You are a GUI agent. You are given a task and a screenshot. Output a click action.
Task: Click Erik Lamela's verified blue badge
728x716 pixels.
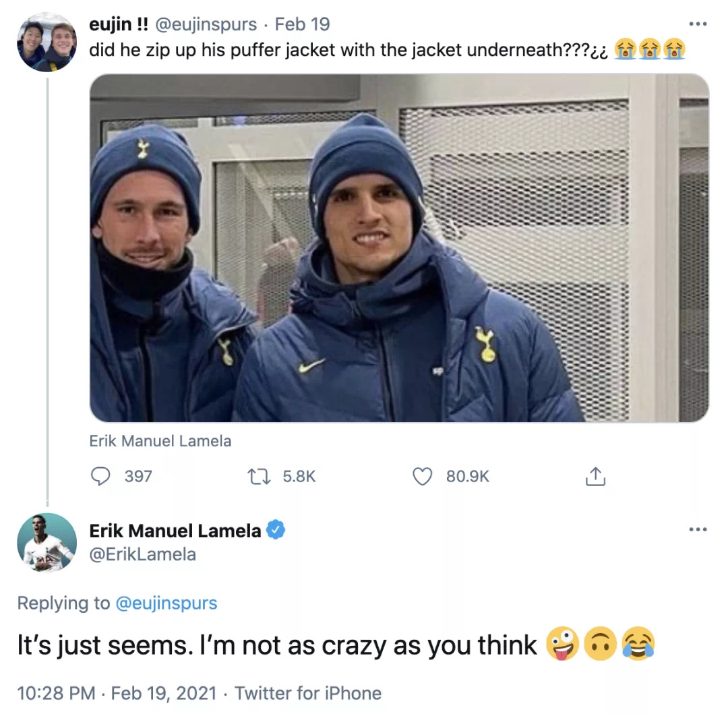click(276, 530)
